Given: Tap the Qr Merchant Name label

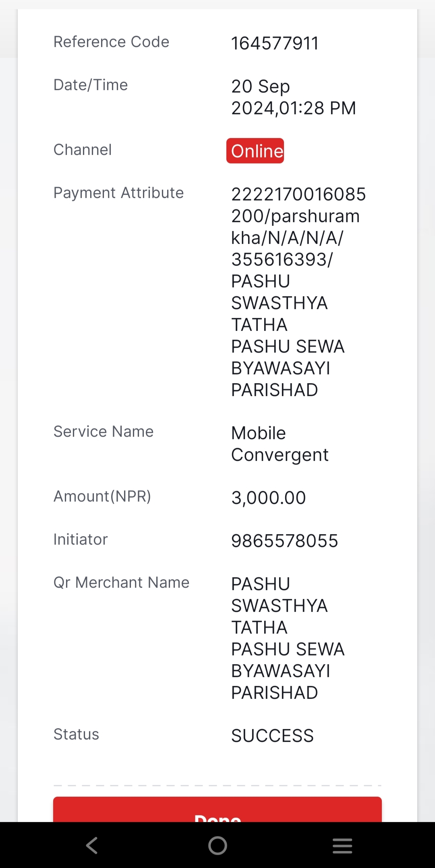Looking at the screenshot, I should [x=122, y=583].
